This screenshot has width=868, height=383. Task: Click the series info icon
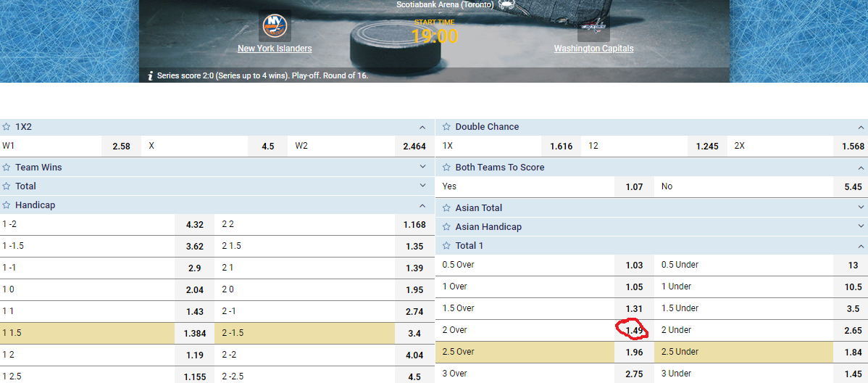(x=150, y=76)
